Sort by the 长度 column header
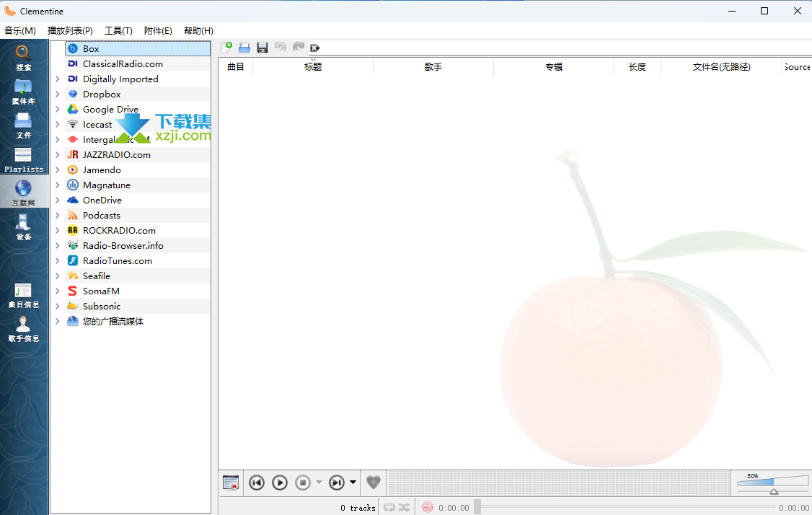Image resolution: width=812 pixels, height=515 pixels. (637, 67)
